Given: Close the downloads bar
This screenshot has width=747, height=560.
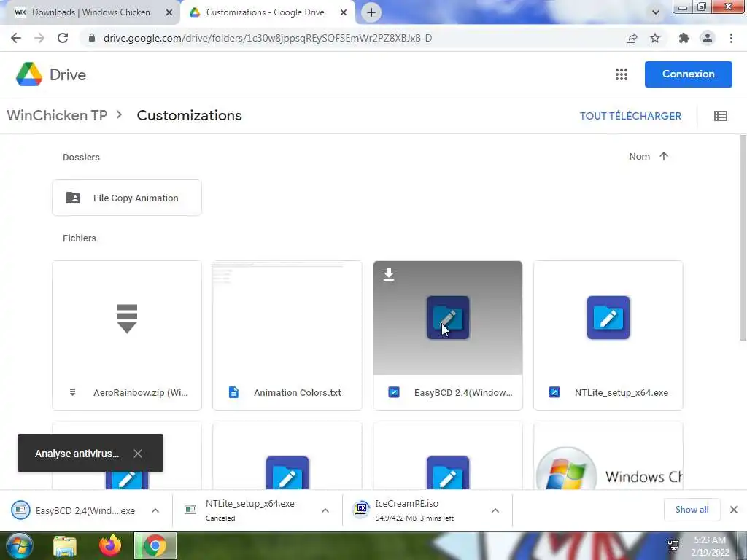Looking at the screenshot, I should click(734, 510).
